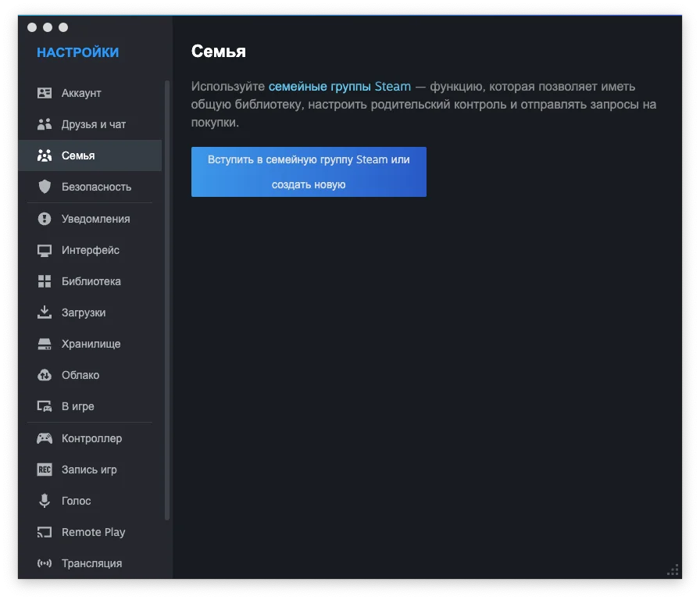Click the Security shield icon
This screenshot has width=700, height=600.
tap(45, 187)
